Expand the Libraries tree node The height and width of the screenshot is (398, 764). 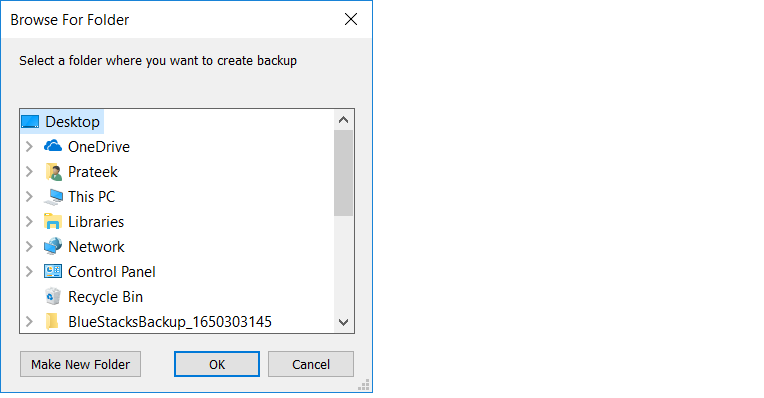[x=29, y=222]
